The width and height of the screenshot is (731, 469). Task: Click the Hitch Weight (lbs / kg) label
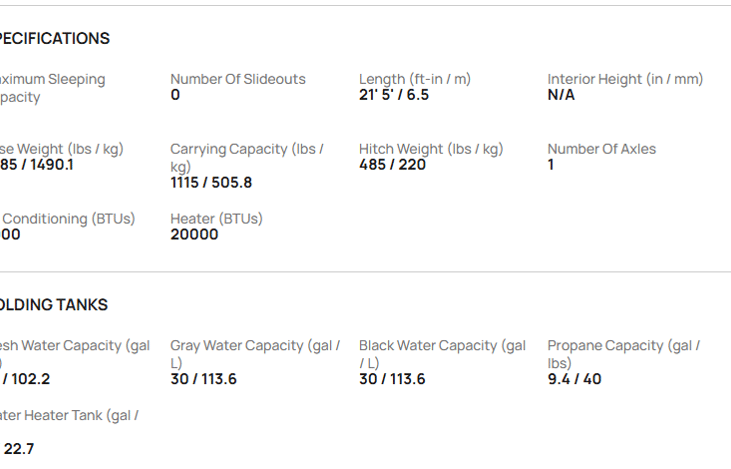click(431, 149)
